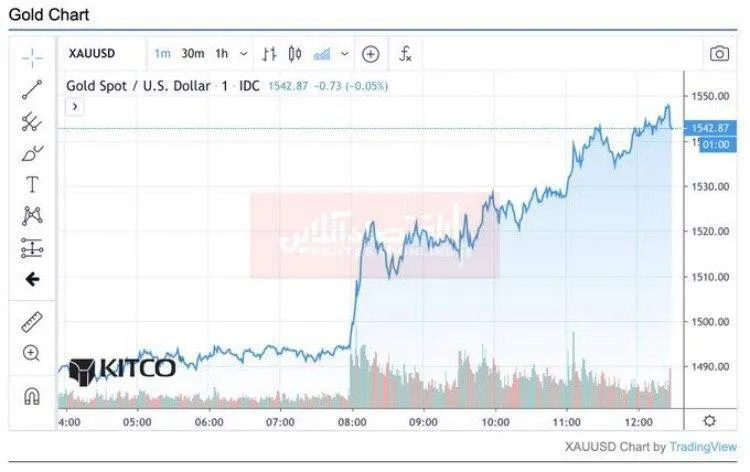
Task: Switch chart style to bars
Action: coord(269,54)
